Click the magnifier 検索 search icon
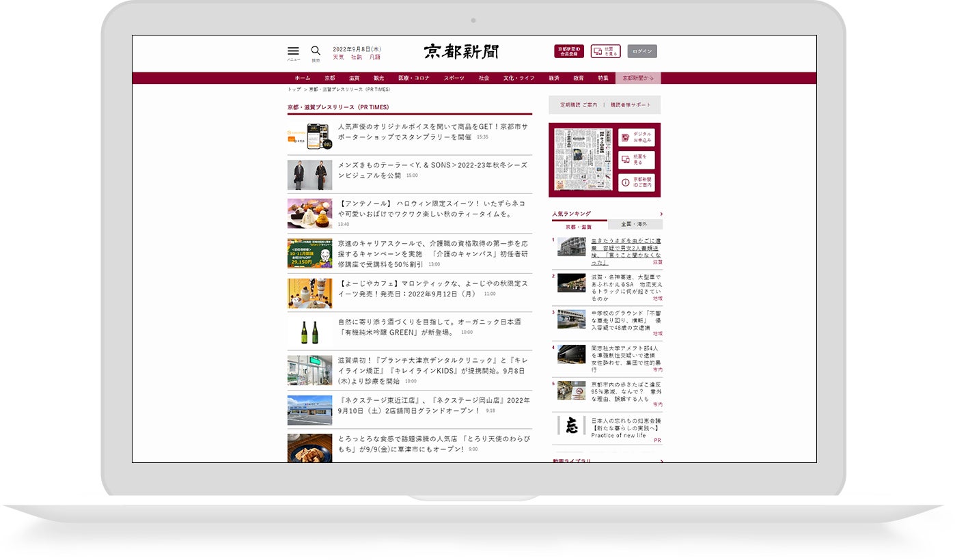Screen dimensions: 955x560 316,51
